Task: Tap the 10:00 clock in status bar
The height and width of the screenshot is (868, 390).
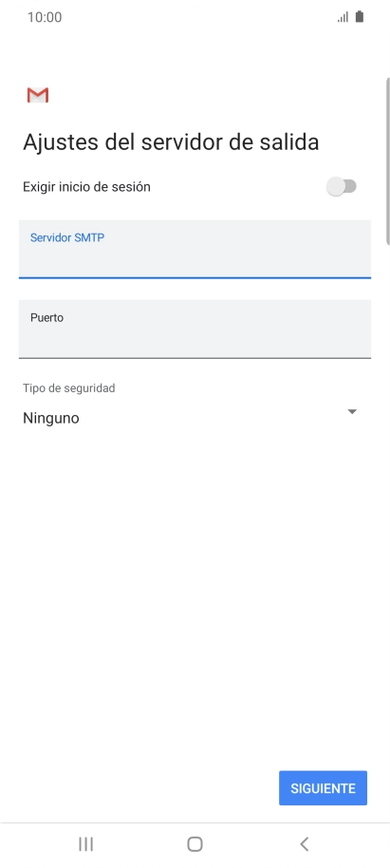Action: (45, 17)
